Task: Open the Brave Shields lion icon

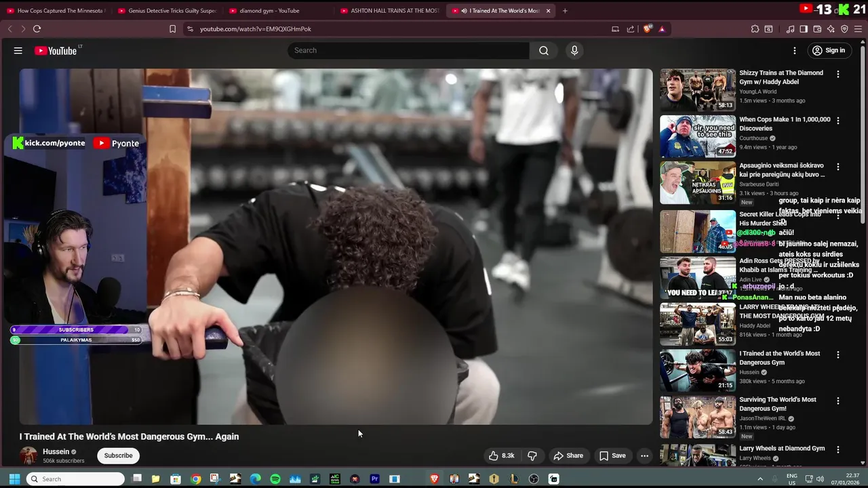Action: tap(648, 29)
